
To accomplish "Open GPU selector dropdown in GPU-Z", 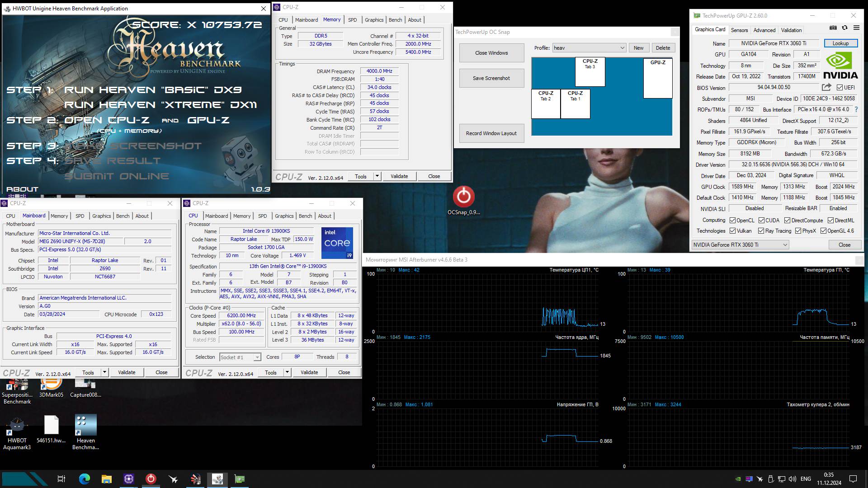I will tap(740, 244).
